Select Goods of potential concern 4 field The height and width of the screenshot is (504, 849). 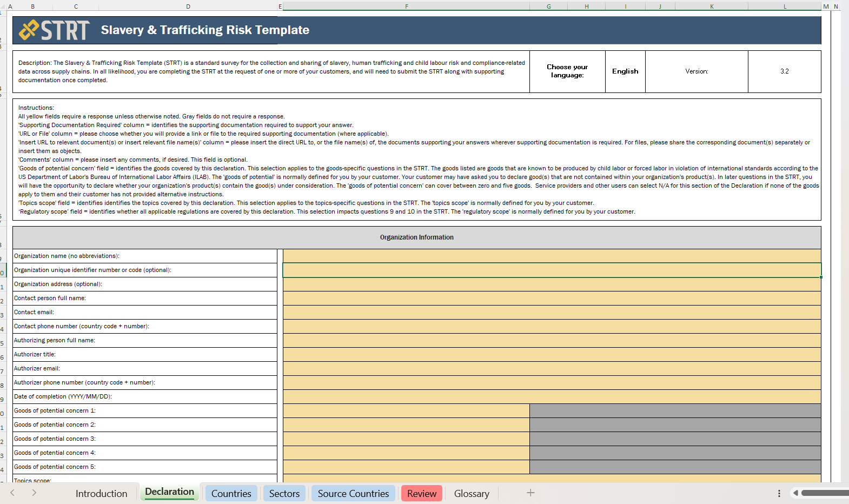406,453
